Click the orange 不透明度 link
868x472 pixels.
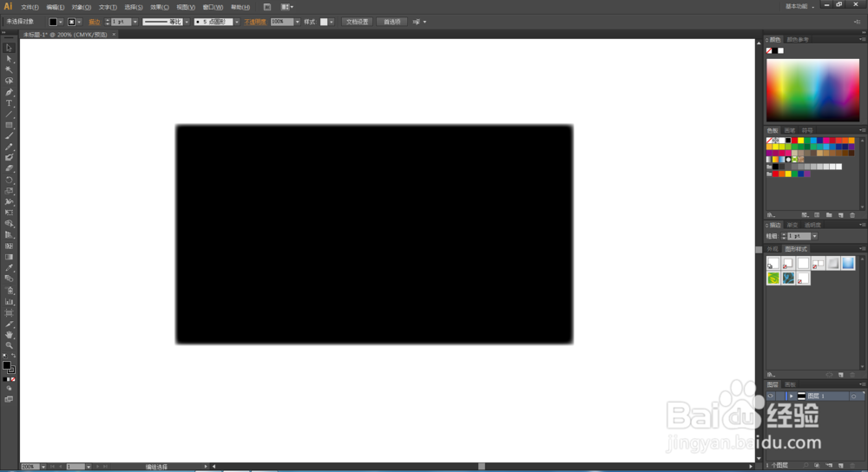(x=255, y=23)
